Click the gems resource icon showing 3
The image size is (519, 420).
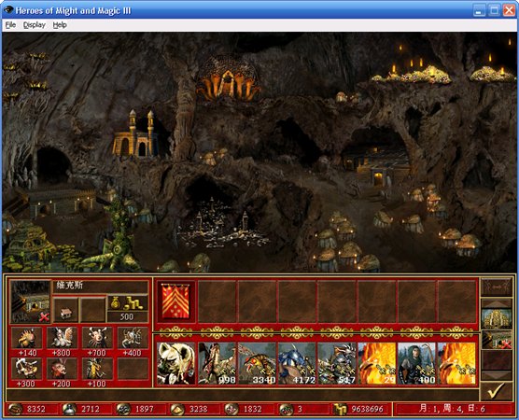[286, 409]
